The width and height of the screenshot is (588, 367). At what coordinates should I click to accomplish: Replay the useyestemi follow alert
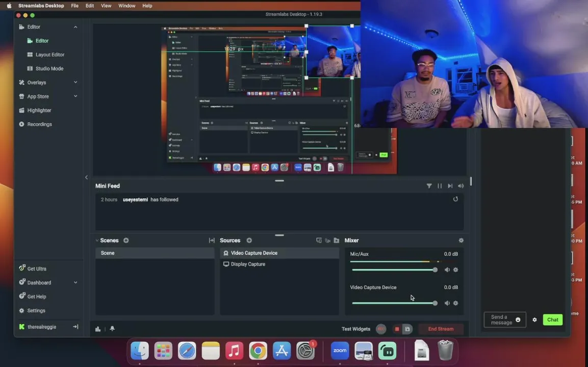click(x=455, y=199)
